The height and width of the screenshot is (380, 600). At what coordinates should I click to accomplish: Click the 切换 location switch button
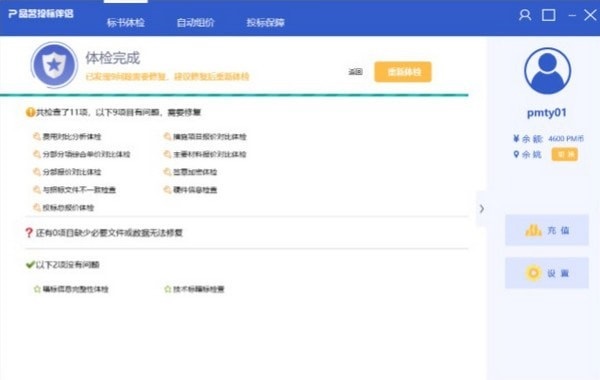pyautogui.click(x=565, y=154)
